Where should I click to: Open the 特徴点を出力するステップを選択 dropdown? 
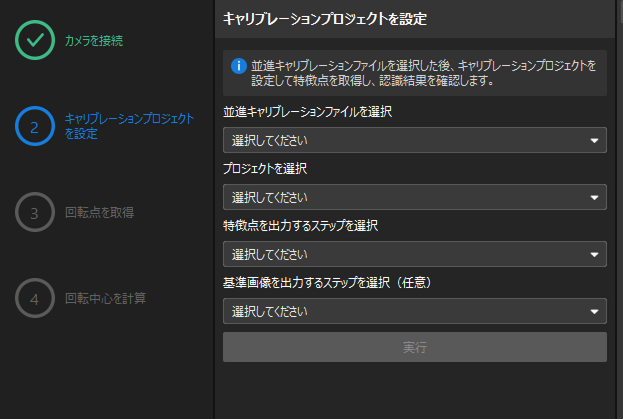414,254
